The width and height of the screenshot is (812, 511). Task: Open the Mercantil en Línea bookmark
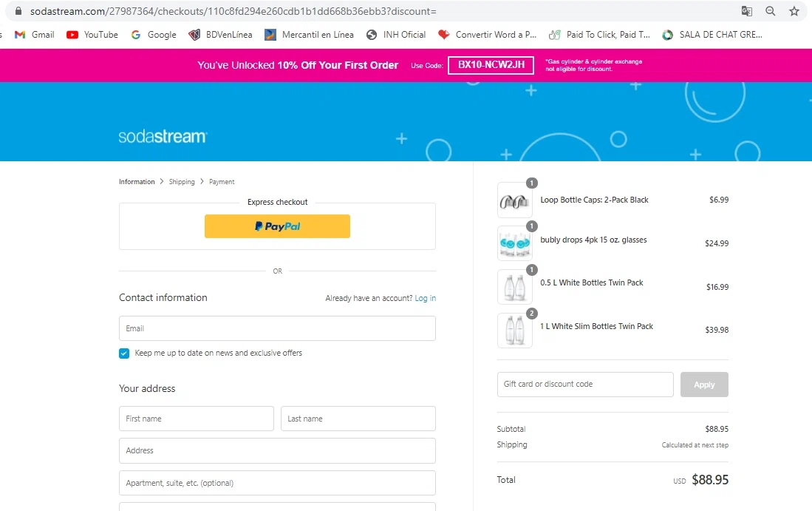(309, 35)
